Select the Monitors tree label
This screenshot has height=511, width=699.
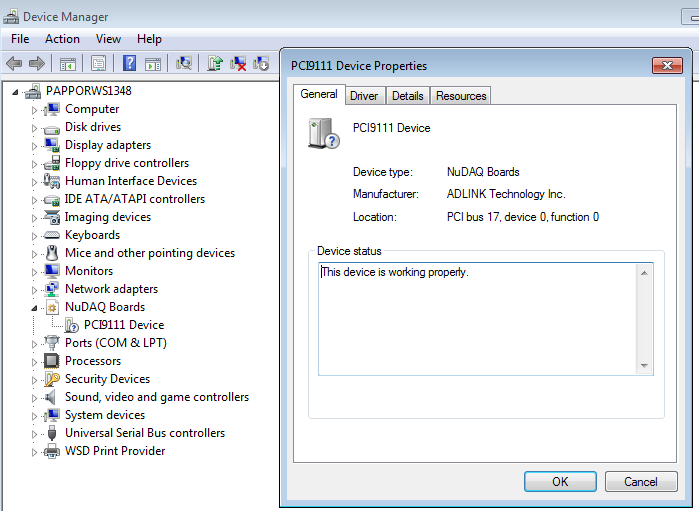click(89, 271)
